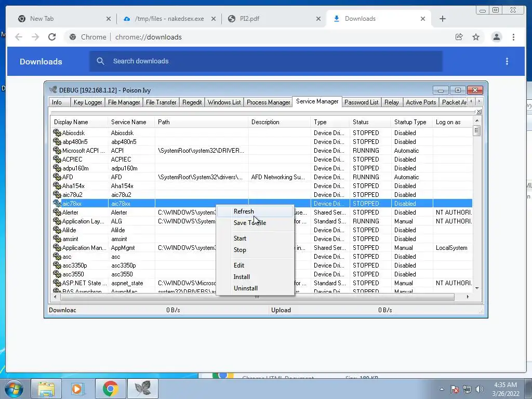Viewport: 532px width, 399px height.
Task: Switch to Process Manager tab
Action: pyautogui.click(x=269, y=102)
